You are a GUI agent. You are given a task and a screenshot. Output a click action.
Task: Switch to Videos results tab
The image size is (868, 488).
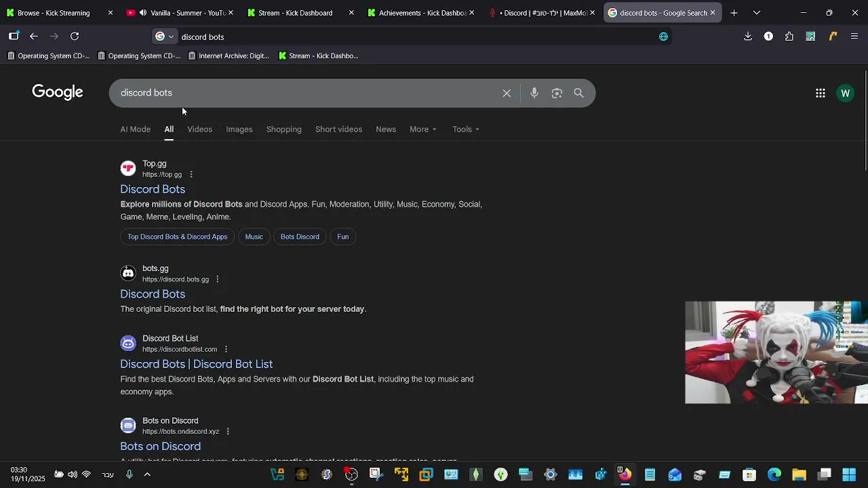click(x=199, y=129)
